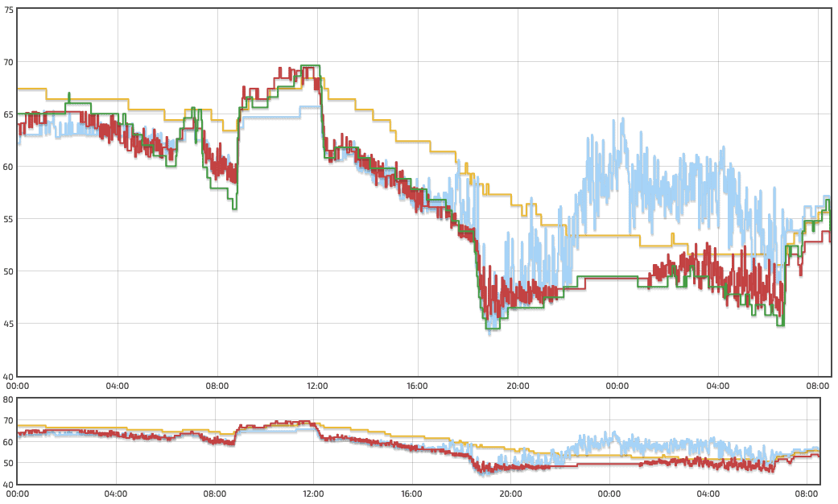Click the 40 label on overview chart y-axis
The height and width of the screenshot is (504, 838).
coord(9,484)
